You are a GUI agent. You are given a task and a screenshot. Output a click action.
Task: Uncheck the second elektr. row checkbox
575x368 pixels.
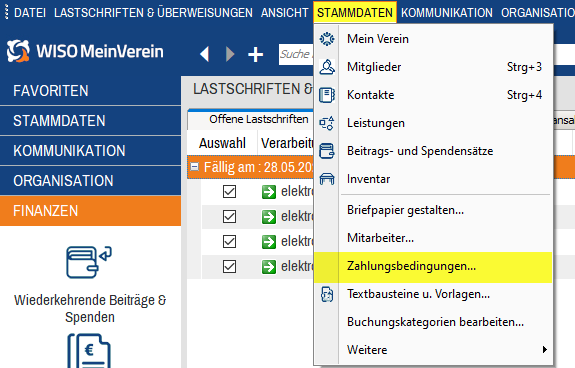(x=229, y=216)
